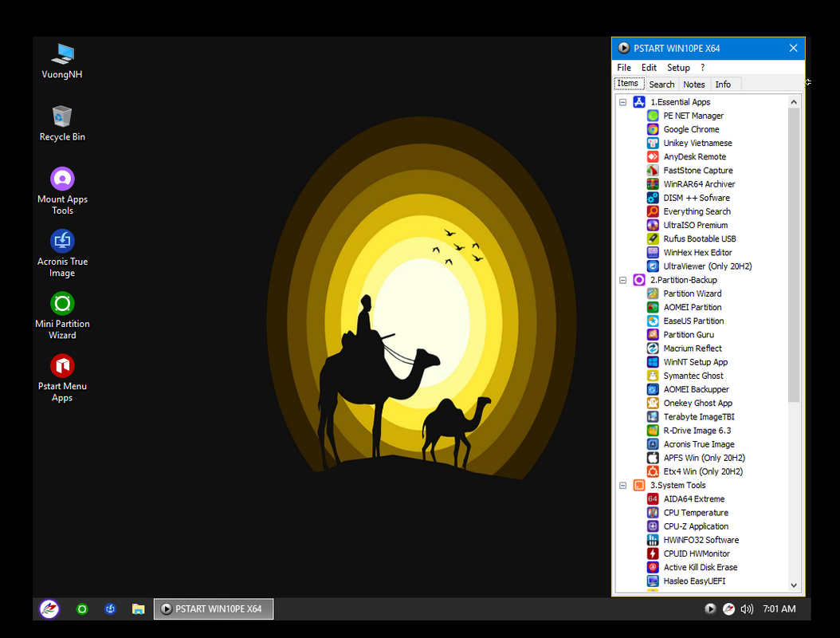
Task: Click the green Partition Wizard taskbar icon
Action: (x=82, y=609)
